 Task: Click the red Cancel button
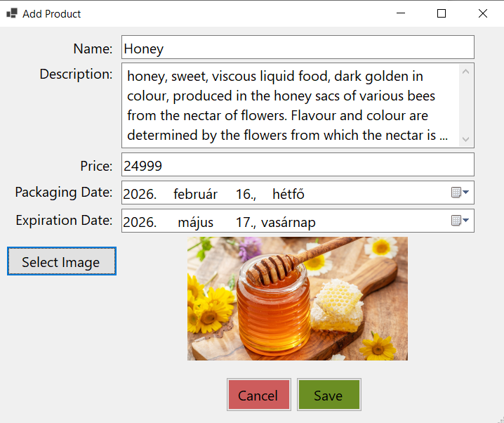tap(258, 395)
